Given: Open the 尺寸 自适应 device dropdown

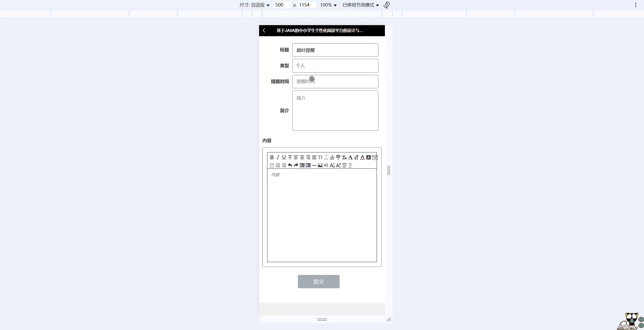Looking at the screenshot, I should tap(255, 5).
